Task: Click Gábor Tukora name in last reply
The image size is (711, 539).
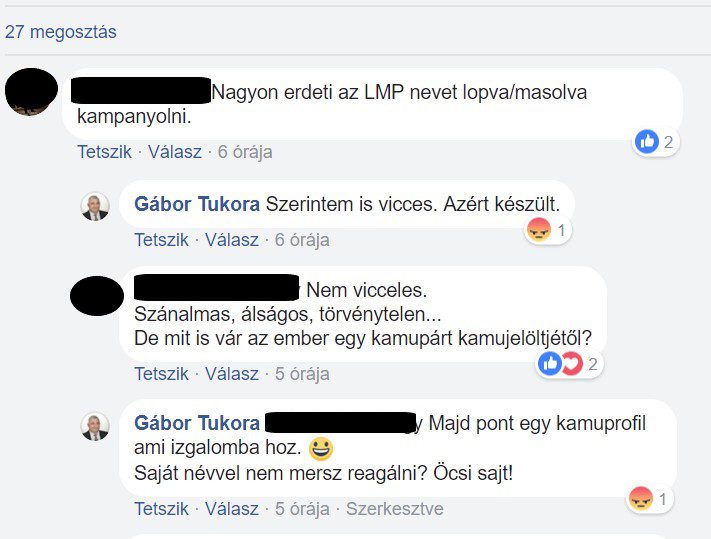Action: tap(197, 423)
